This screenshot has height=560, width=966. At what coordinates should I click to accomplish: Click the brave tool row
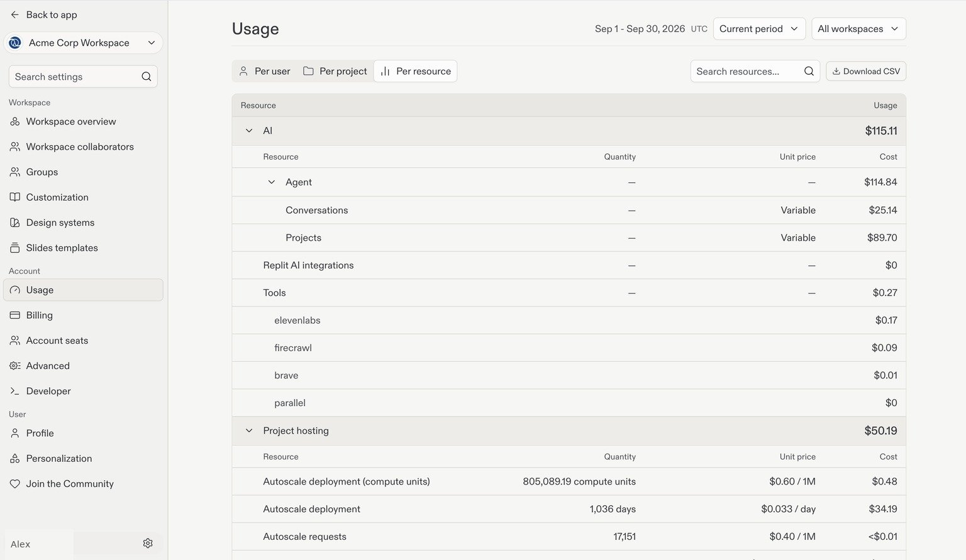pyautogui.click(x=569, y=375)
